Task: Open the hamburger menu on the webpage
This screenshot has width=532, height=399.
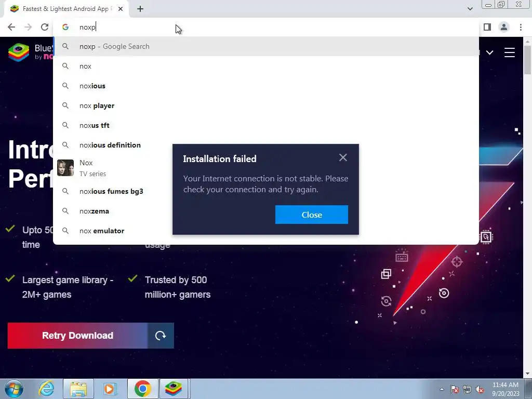Action: [510, 52]
